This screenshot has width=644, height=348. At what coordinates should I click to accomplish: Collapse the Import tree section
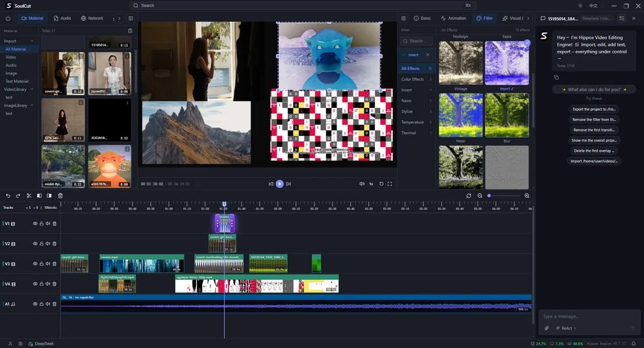pos(32,41)
